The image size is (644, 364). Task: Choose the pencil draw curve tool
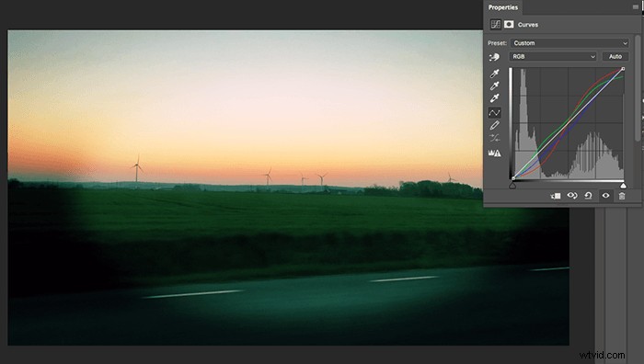[495, 125]
